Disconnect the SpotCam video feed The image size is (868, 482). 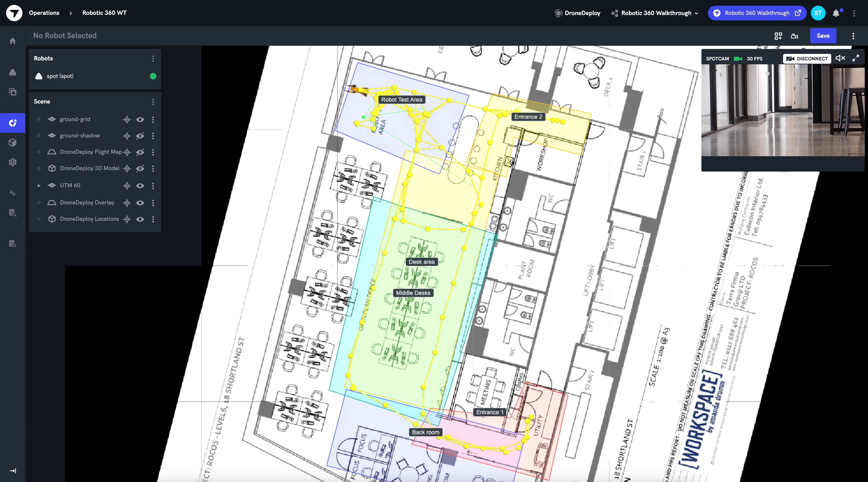[x=807, y=59]
